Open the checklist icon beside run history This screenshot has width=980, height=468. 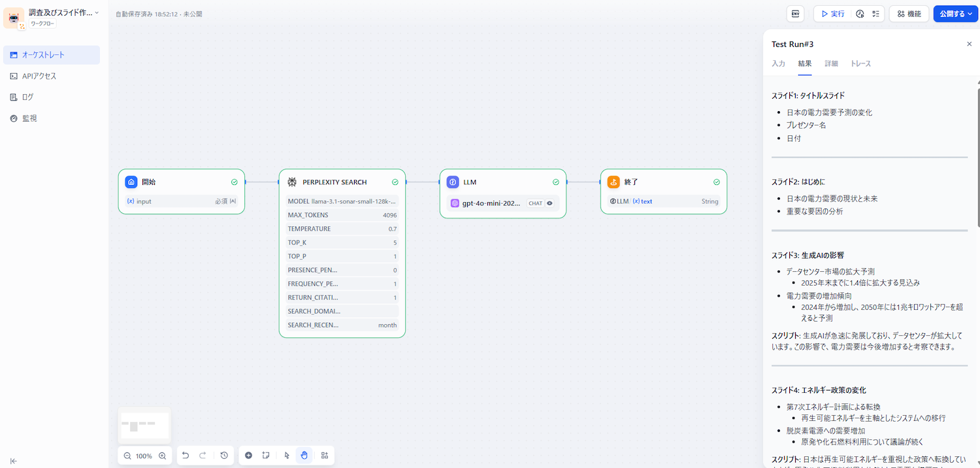[x=875, y=14]
